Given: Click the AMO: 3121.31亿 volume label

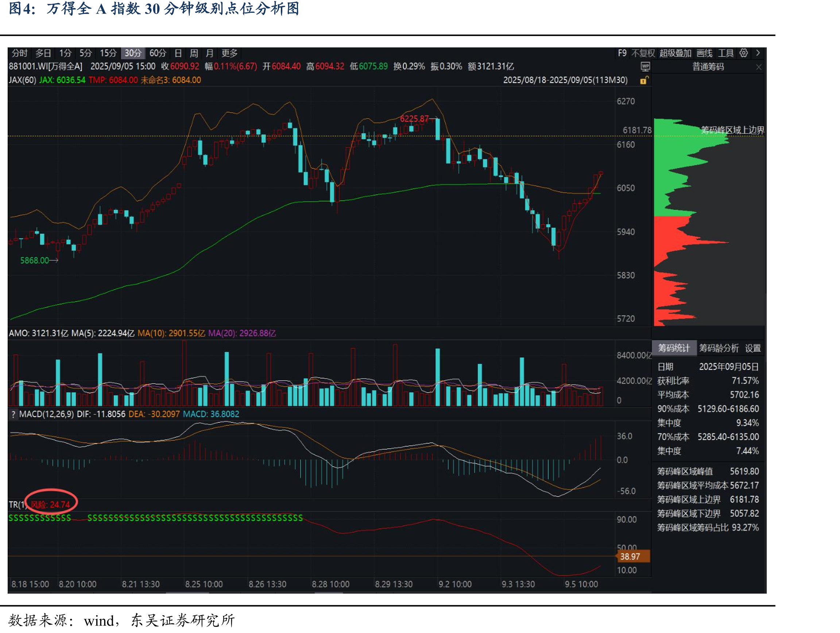Looking at the screenshot, I should point(38,333).
